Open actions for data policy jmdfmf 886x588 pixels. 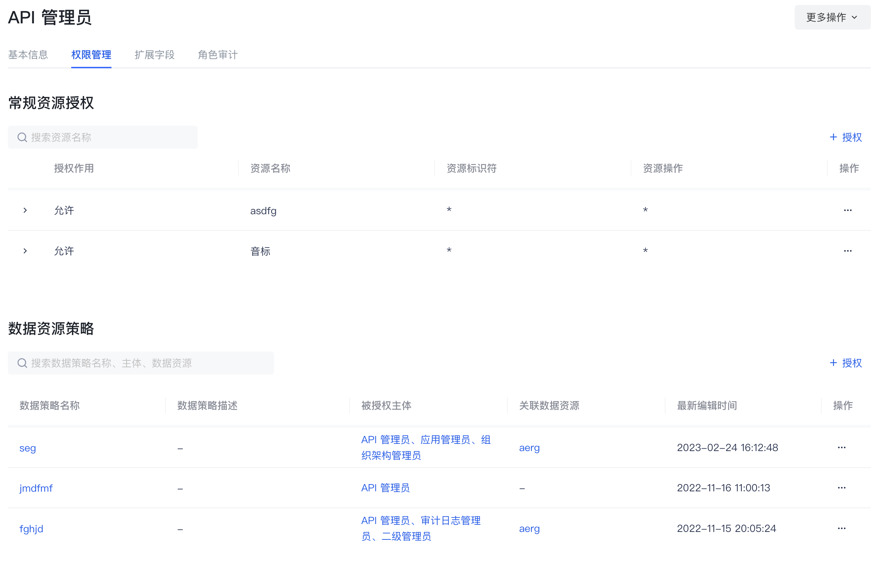841,488
